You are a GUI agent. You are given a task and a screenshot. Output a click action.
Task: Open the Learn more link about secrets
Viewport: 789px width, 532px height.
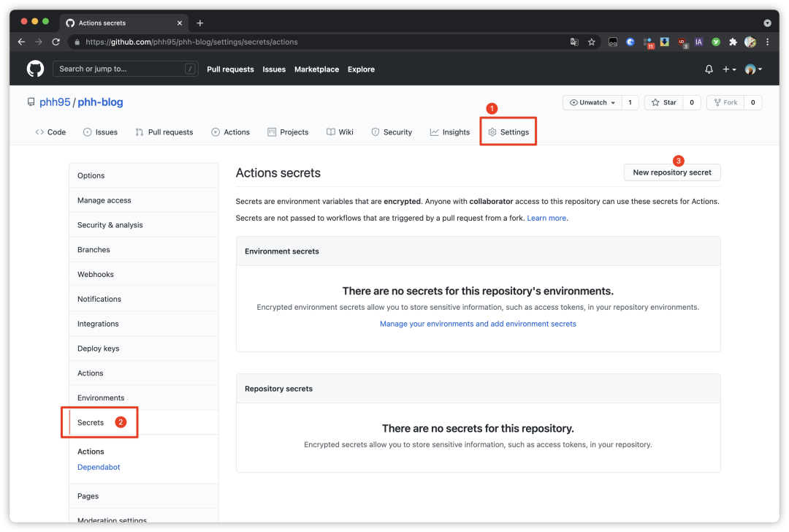[546, 217]
